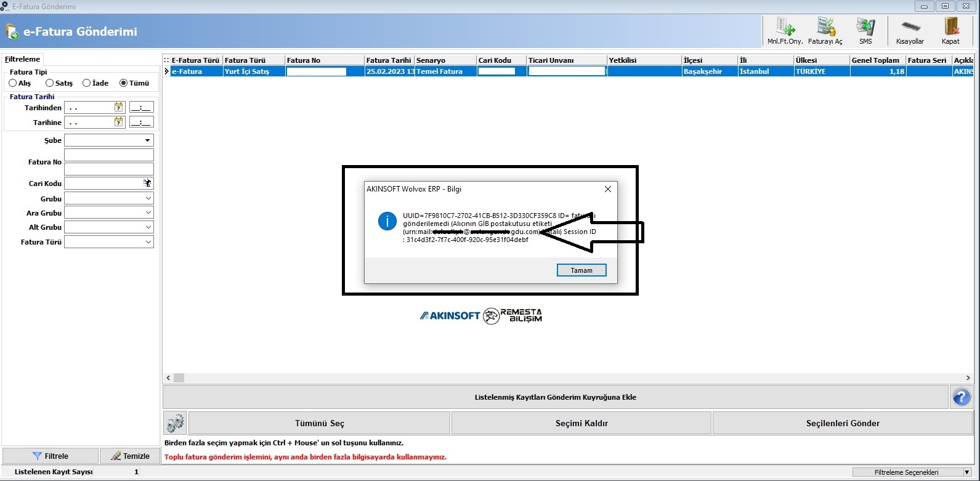Screen dimensions: 980x481
Task: Click the Filtrele button
Action: coord(51,456)
